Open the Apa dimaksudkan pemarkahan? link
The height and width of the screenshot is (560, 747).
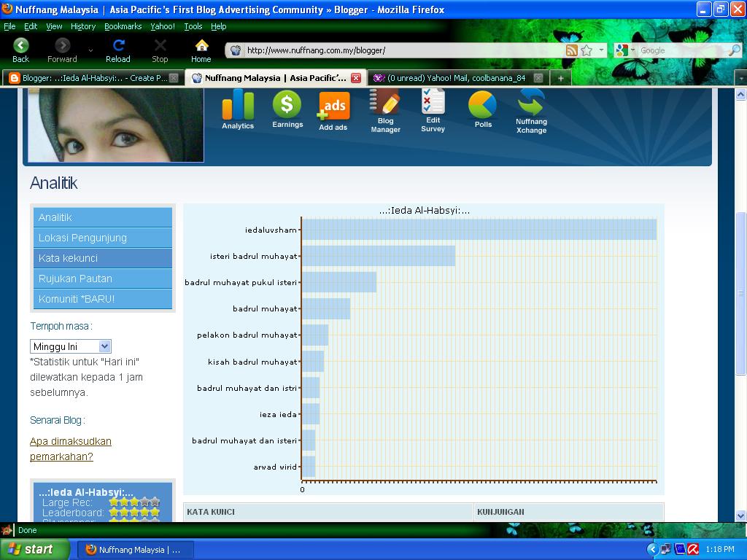[71, 448]
